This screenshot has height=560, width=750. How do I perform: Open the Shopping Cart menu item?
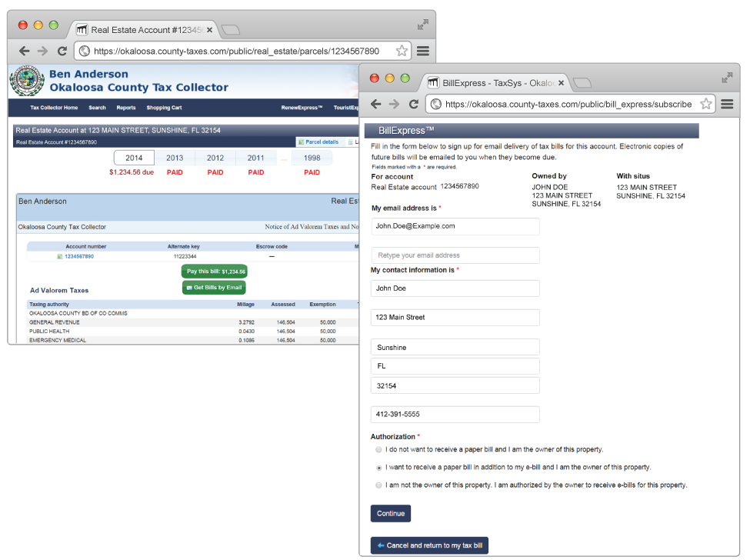[164, 108]
